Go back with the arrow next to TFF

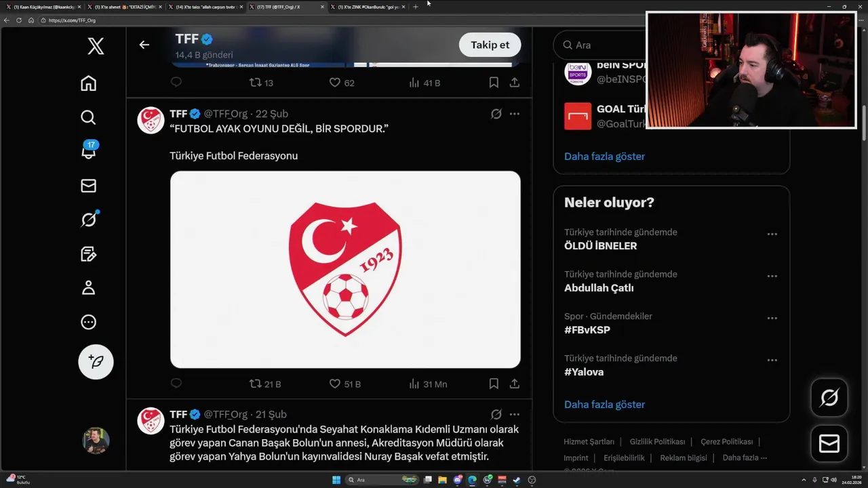pyautogui.click(x=144, y=45)
